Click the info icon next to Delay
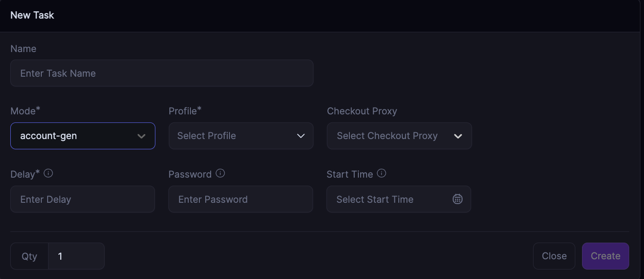The height and width of the screenshot is (279, 644). [x=49, y=173]
